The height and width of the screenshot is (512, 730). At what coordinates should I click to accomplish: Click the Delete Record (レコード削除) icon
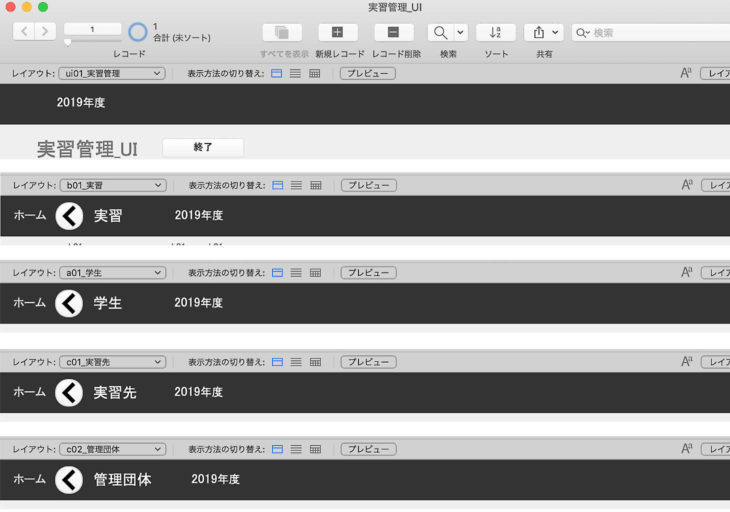pos(394,32)
